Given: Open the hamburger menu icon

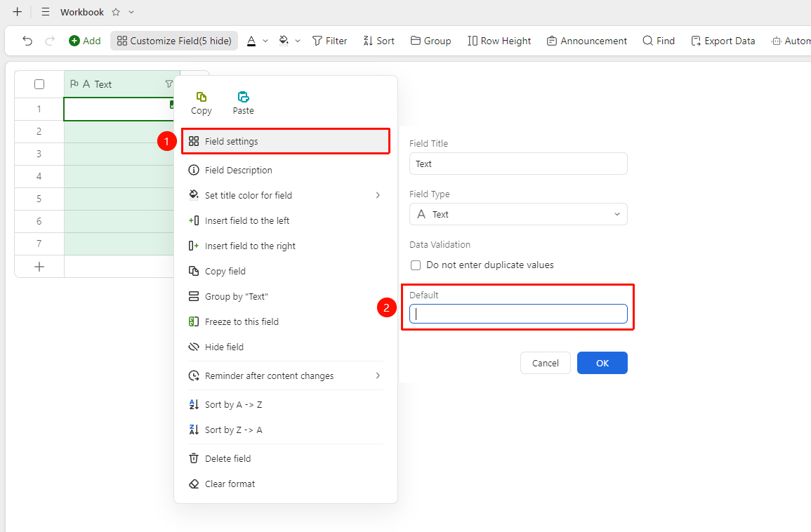Looking at the screenshot, I should click(46, 12).
